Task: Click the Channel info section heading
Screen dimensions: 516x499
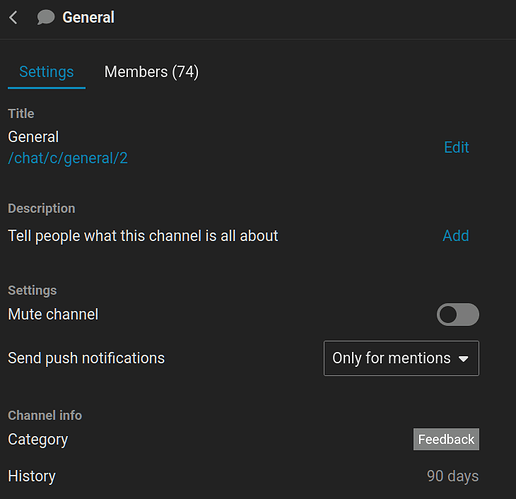Action: click(45, 415)
